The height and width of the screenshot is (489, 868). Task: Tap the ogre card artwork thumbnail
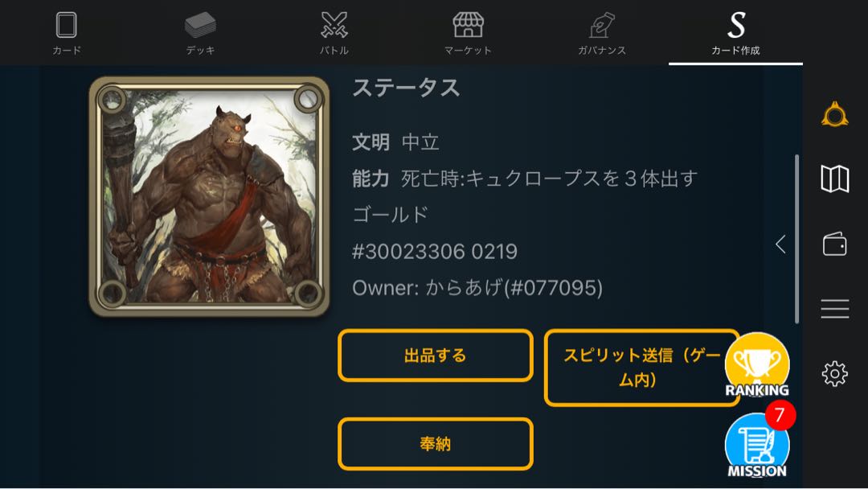coord(209,196)
